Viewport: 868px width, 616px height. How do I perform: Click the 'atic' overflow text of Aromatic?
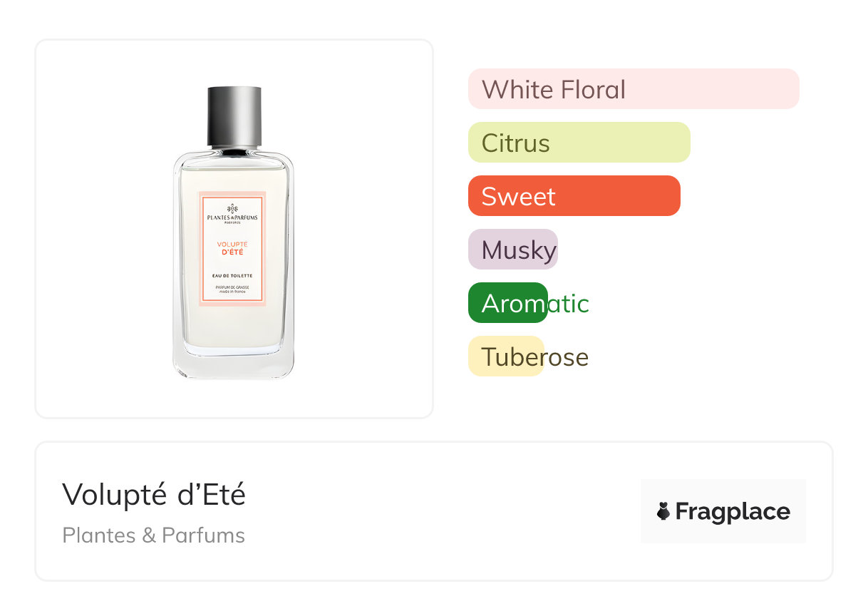pos(568,303)
